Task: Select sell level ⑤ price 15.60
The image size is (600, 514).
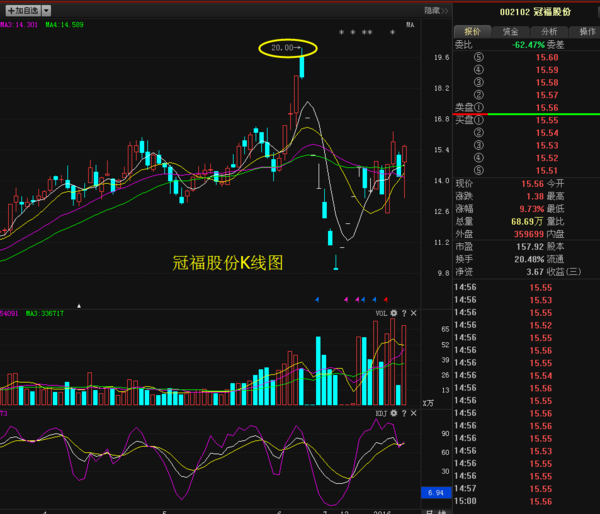Action: coord(546,58)
